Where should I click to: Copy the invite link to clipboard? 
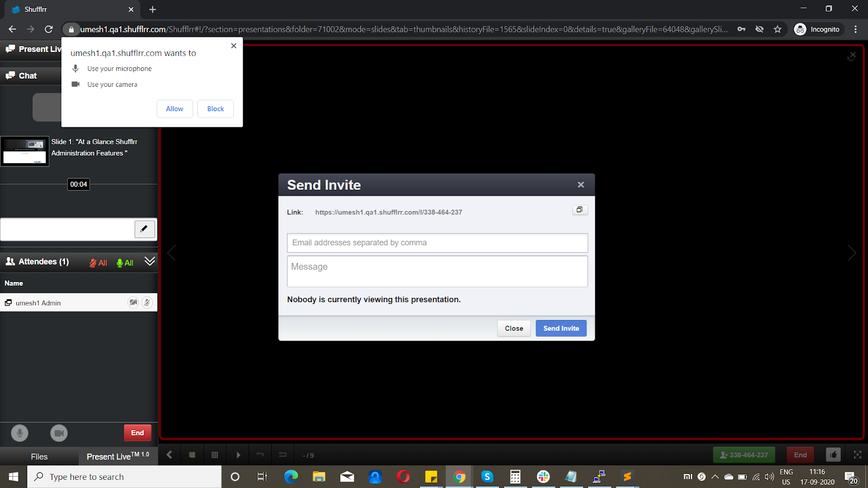click(580, 210)
